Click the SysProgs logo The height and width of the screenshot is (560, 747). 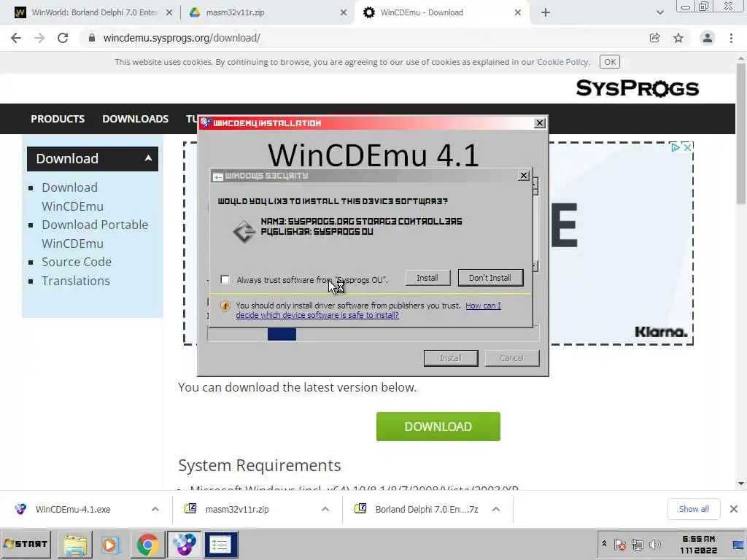pyautogui.click(x=638, y=88)
